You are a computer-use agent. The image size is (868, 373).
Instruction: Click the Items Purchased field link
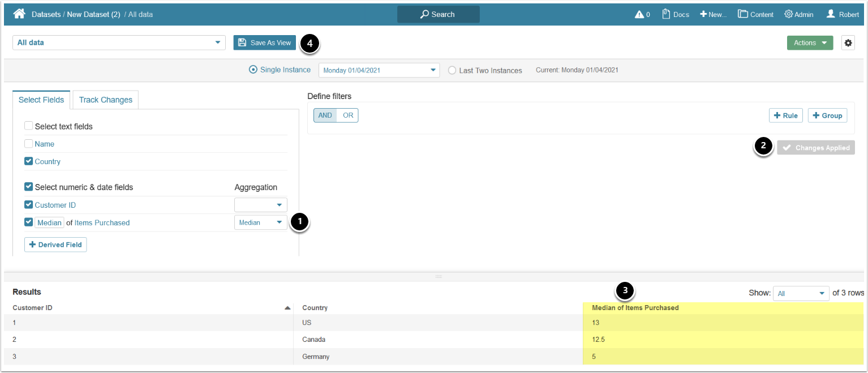click(x=102, y=222)
